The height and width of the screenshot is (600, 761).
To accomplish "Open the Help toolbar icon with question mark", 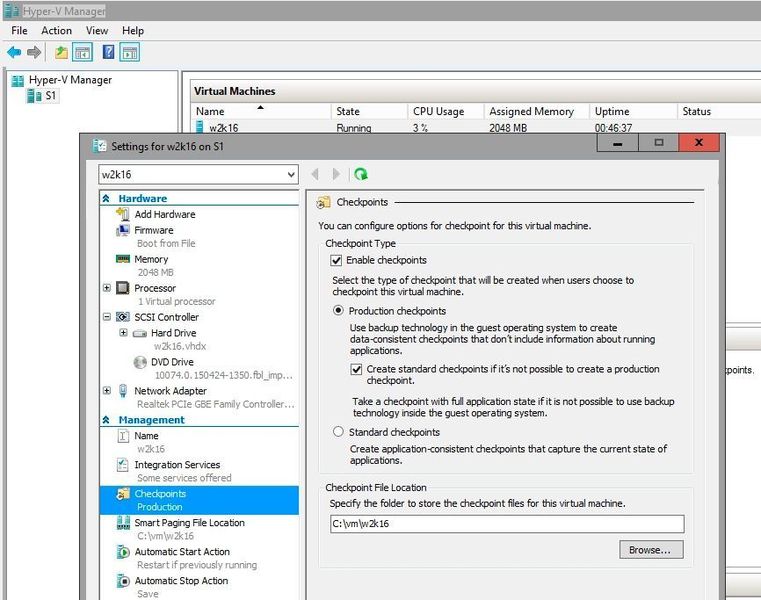I will pyautogui.click(x=109, y=52).
